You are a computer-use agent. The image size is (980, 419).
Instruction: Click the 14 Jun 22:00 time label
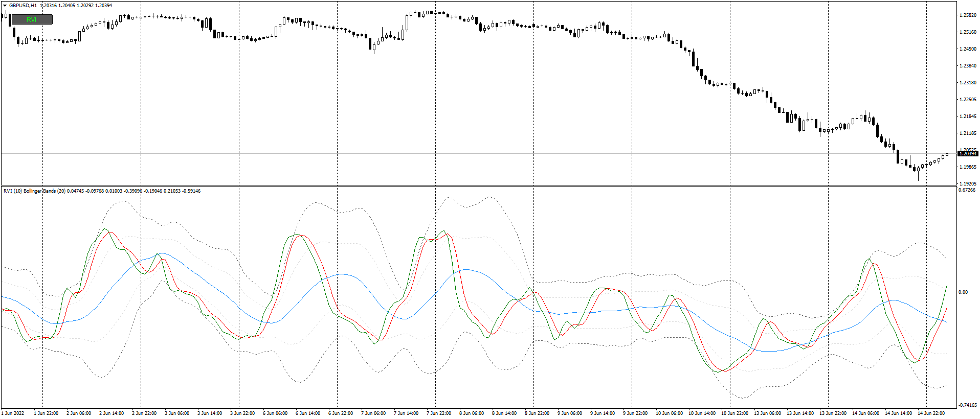click(x=931, y=413)
